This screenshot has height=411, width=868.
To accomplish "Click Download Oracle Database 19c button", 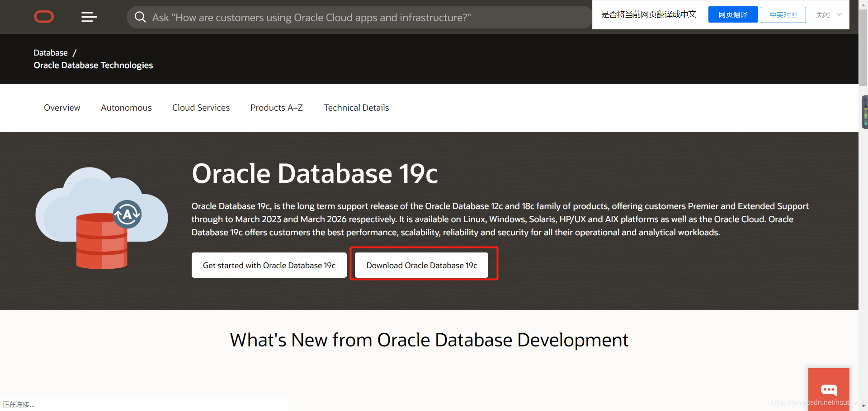I will (421, 265).
